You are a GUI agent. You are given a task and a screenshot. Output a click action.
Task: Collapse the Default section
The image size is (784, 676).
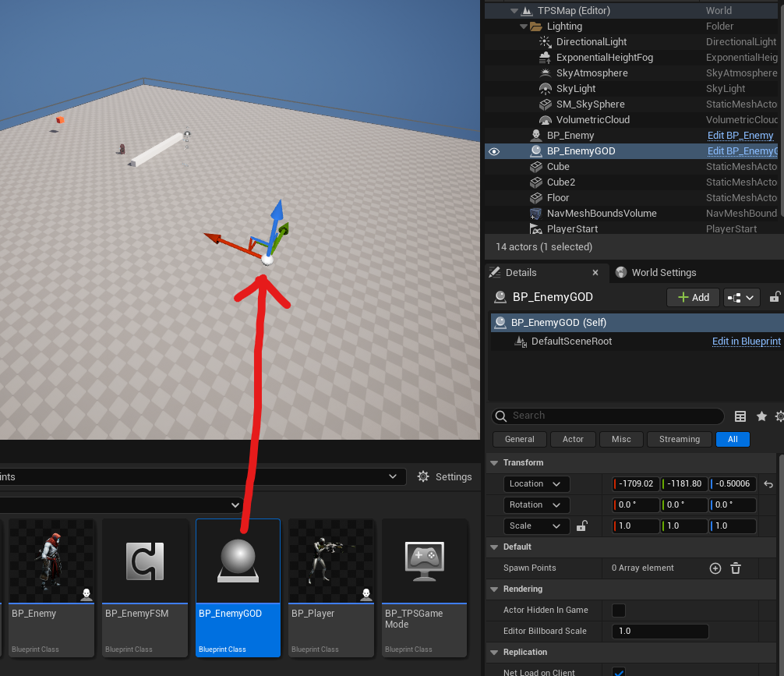pyautogui.click(x=494, y=547)
